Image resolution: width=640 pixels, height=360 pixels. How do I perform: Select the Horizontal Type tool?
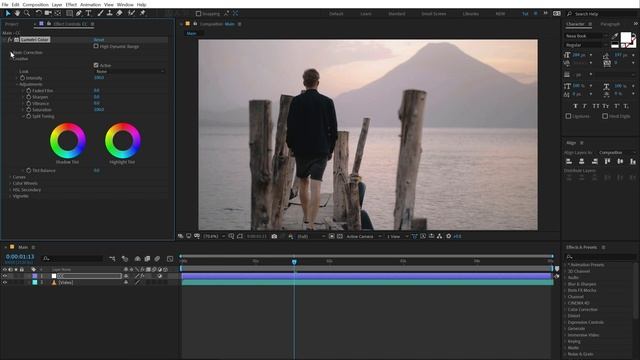click(x=88, y=13)
